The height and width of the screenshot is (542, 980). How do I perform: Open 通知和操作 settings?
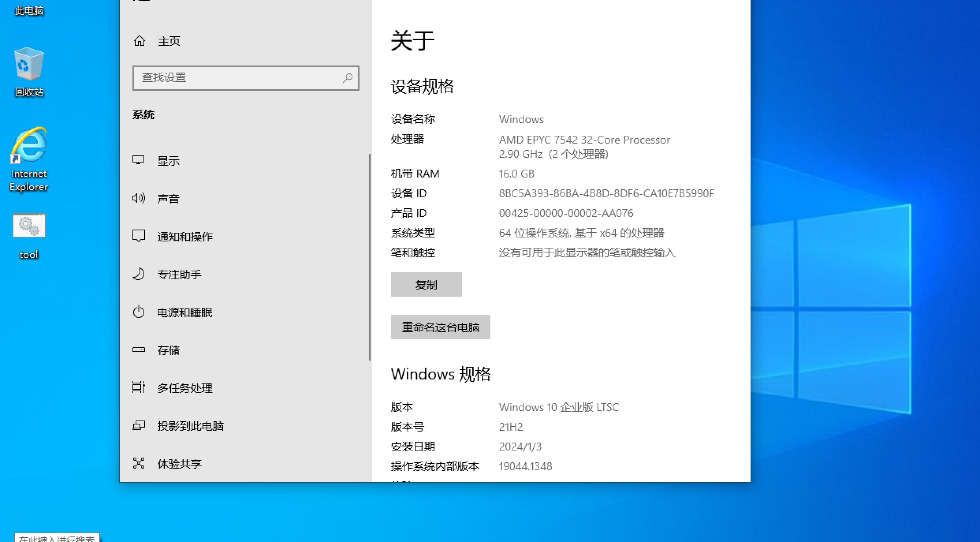pyautogui.click(x=185, y=235)
